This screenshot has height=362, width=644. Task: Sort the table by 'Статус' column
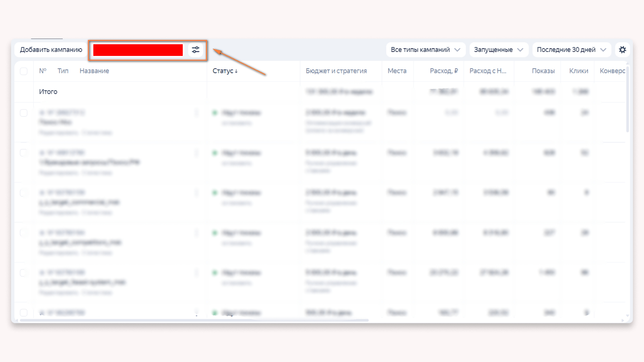click(225, 71)
